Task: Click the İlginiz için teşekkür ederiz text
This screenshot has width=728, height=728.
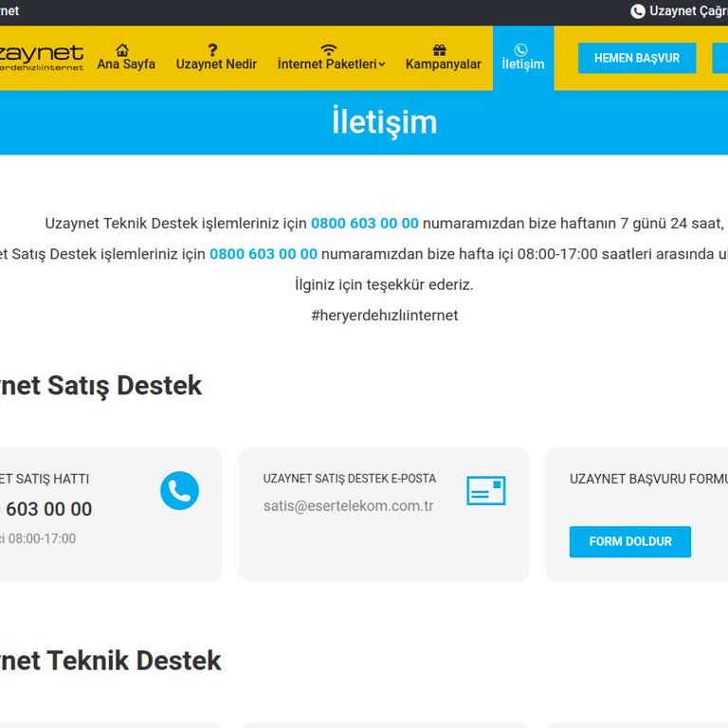Action: [x=384, y=284]
